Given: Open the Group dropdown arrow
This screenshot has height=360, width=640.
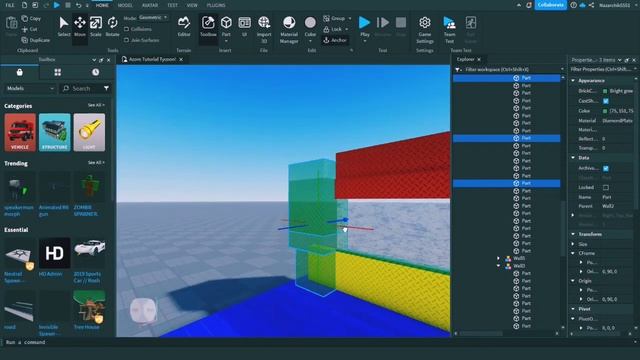Looking at the screenshot, I should [350, 18].
